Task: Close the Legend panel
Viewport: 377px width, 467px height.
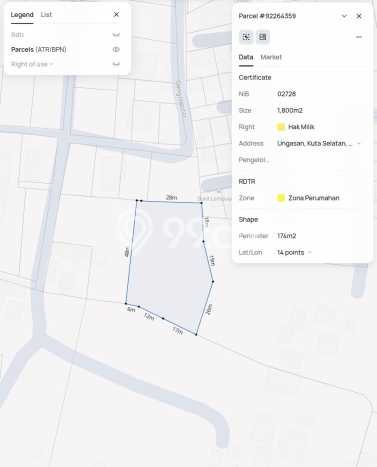Action: click(116, 14)
